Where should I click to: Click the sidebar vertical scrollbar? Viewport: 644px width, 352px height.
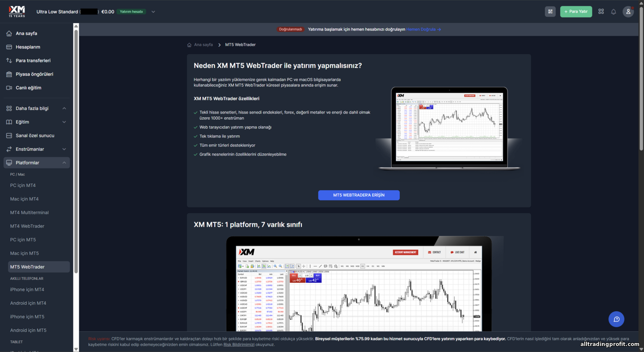click(76, 150)
